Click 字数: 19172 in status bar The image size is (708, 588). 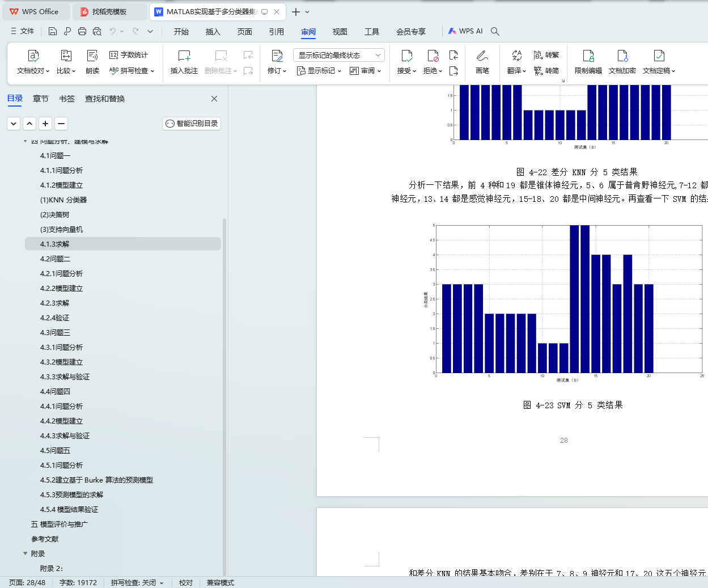[78, 582]
